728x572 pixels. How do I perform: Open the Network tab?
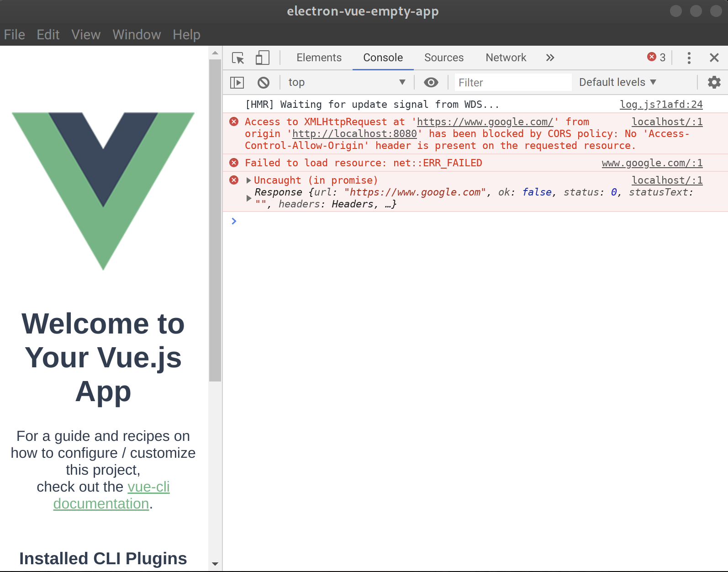point(506,58)
